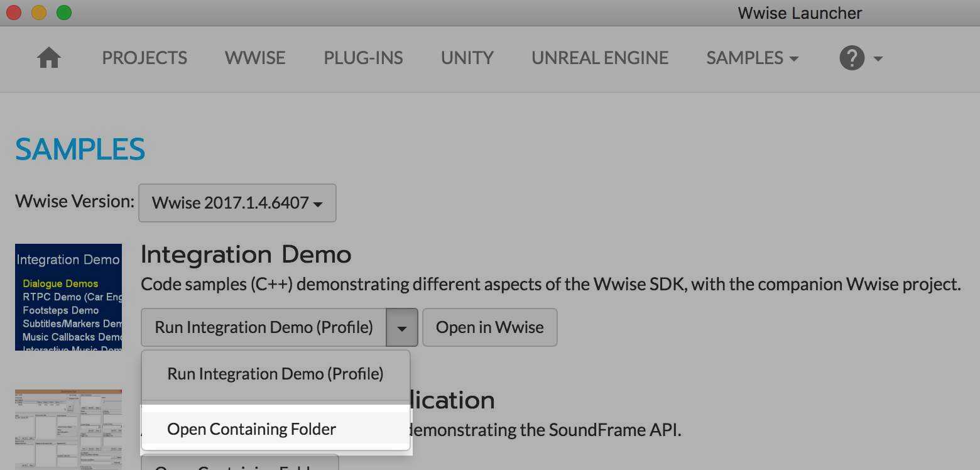Click the SoundFrame Test Application preview image
The height and width of the screenshot is (470, 980).
[x=68, y=430]
